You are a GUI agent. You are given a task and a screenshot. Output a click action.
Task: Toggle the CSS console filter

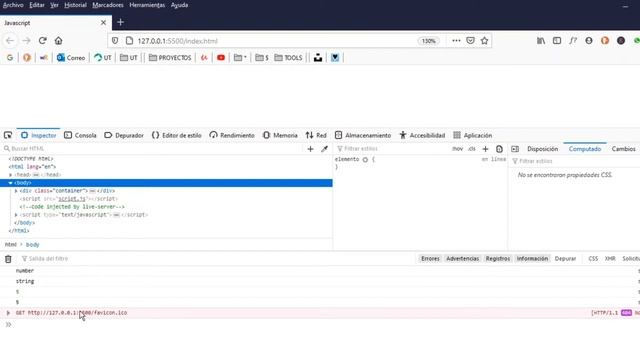pos(593,258)
